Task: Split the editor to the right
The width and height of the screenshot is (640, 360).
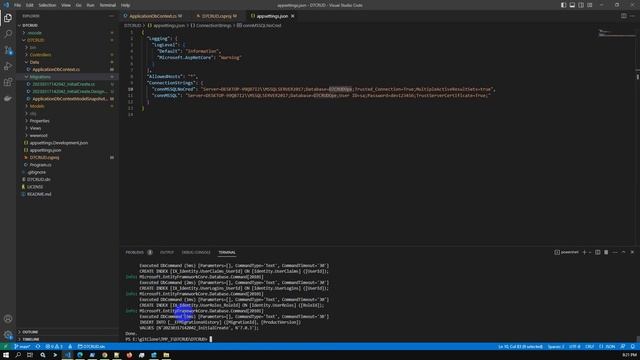Action: (624, 16)
